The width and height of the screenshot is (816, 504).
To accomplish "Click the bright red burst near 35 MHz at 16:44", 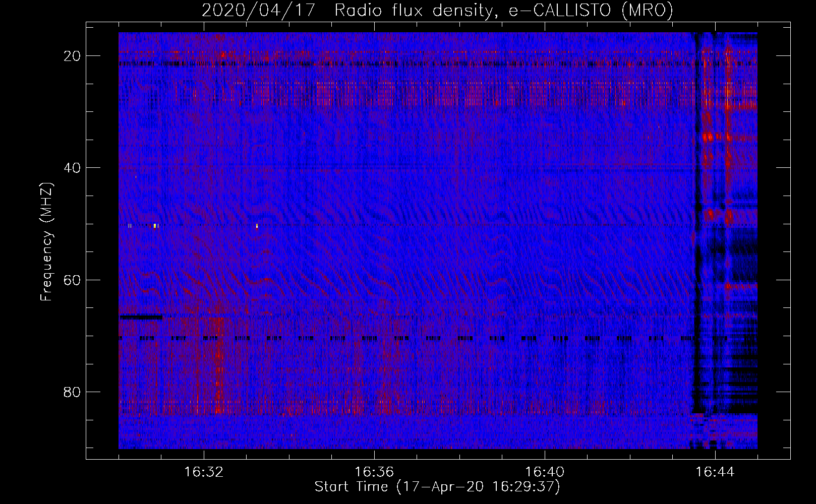I will tap(708, 137).
